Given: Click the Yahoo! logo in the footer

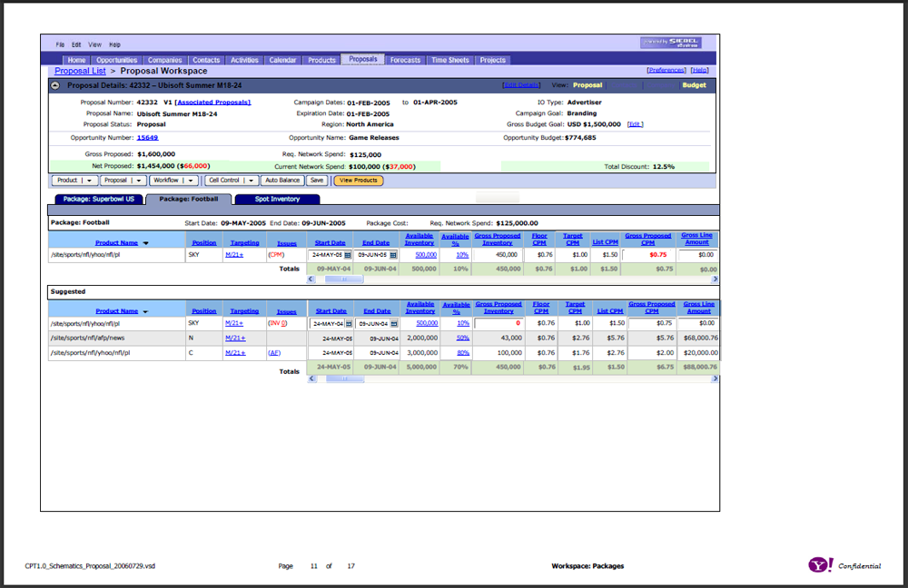Looking at the screenshot, I should click(820, 564).
